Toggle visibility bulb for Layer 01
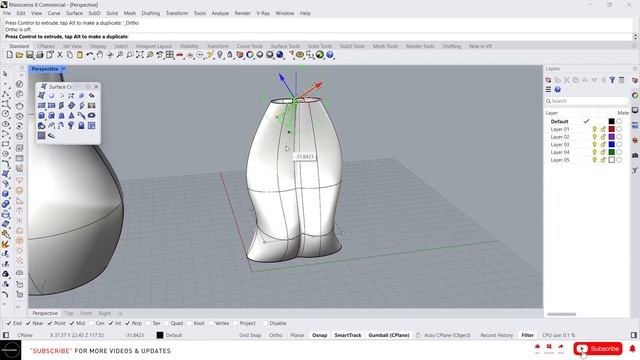The width and height of the screenshot is (640, 360). pyautogui.click(x=595, y=129)
